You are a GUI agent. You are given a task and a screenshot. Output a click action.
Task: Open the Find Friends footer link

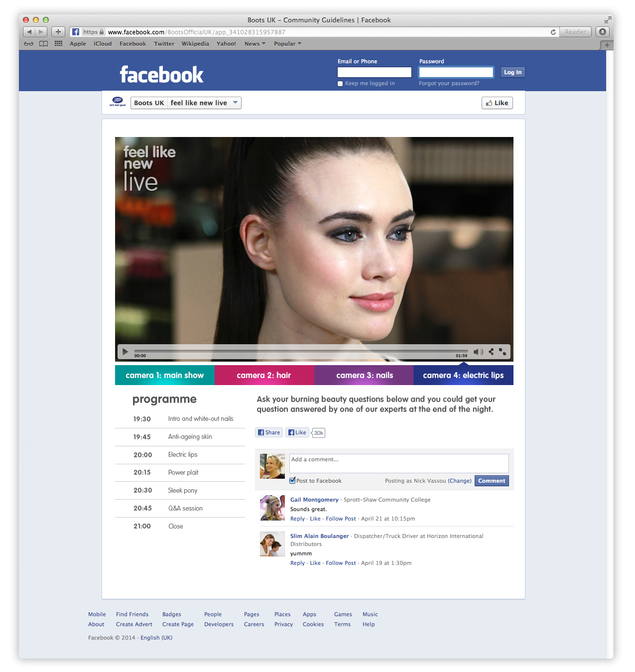(x=132, y=614)
